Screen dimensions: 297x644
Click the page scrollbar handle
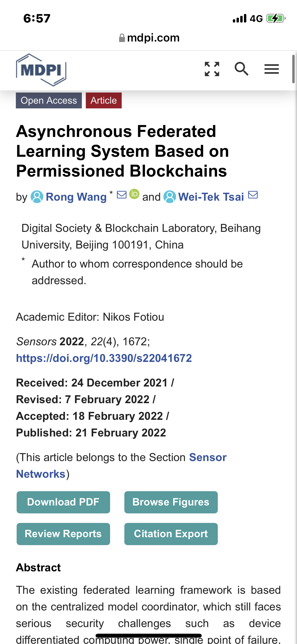[293, 69]
